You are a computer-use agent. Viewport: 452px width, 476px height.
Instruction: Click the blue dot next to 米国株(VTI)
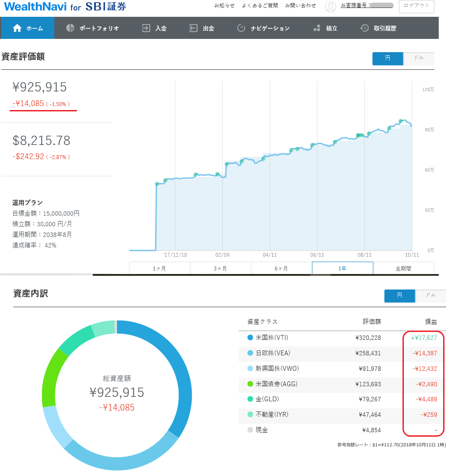pyautogui.click(x=250, y=338)
